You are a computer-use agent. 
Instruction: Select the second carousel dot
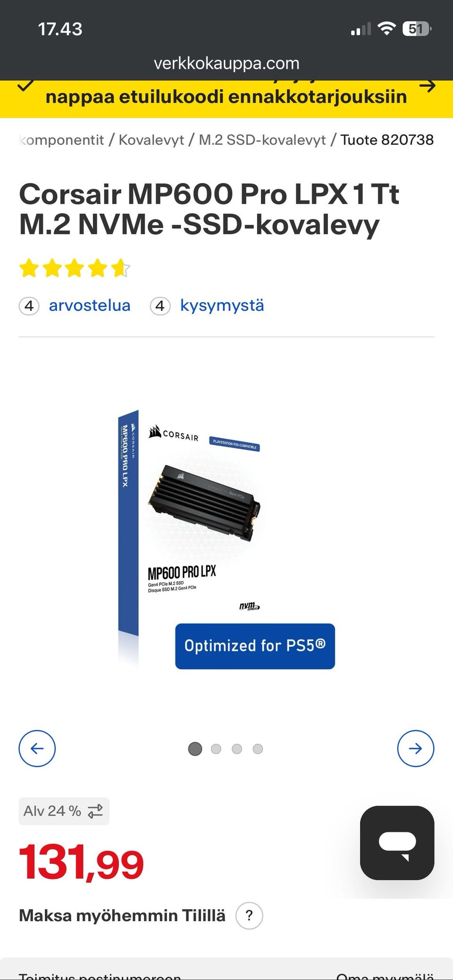[216, 749]
